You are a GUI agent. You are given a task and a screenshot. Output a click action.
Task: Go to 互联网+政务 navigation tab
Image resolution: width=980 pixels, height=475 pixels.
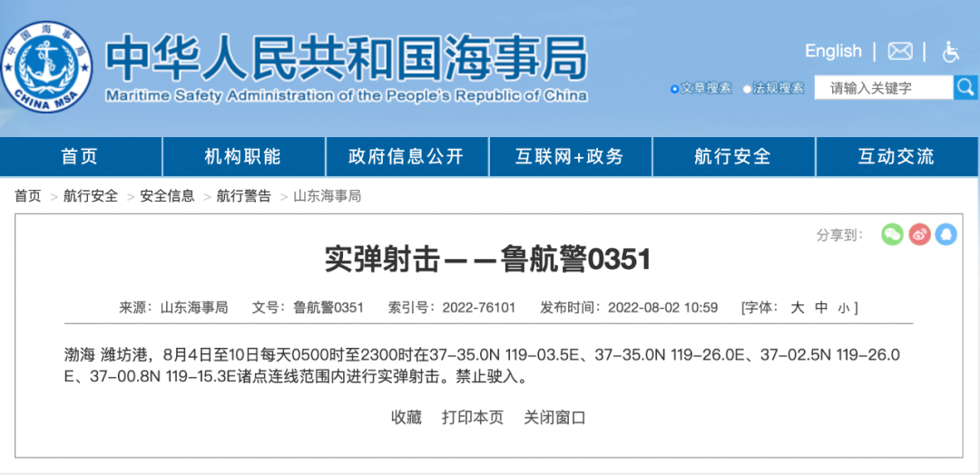click(570, 157)
